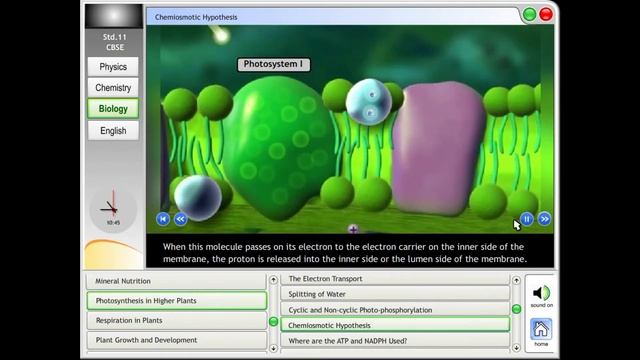
Task: Open Cyclic and Non-cyclic Photo-phosphorylation topic
Action: click(395, 310)
